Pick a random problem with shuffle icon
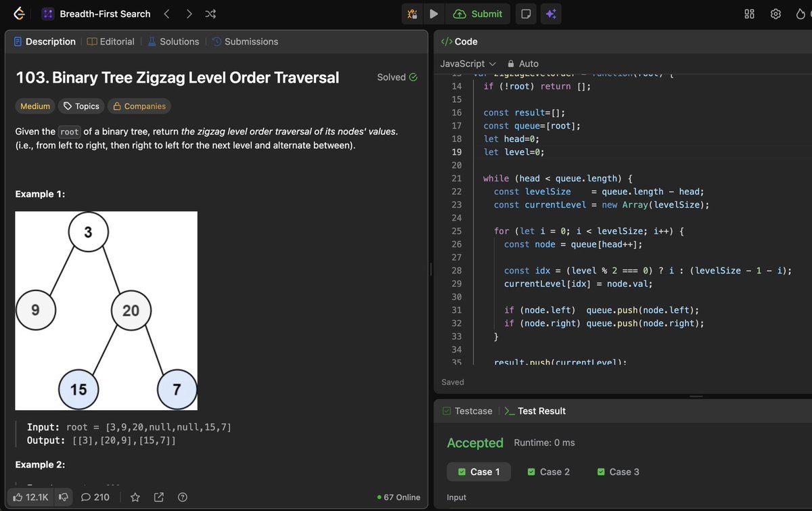Screen dimensions: 812x511 coord(210,14)
